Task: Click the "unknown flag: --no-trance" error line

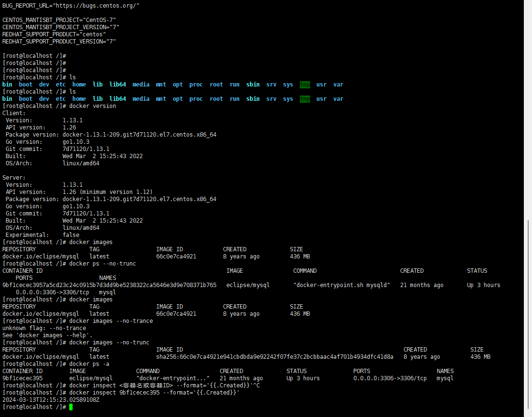Action: [44, 328]
